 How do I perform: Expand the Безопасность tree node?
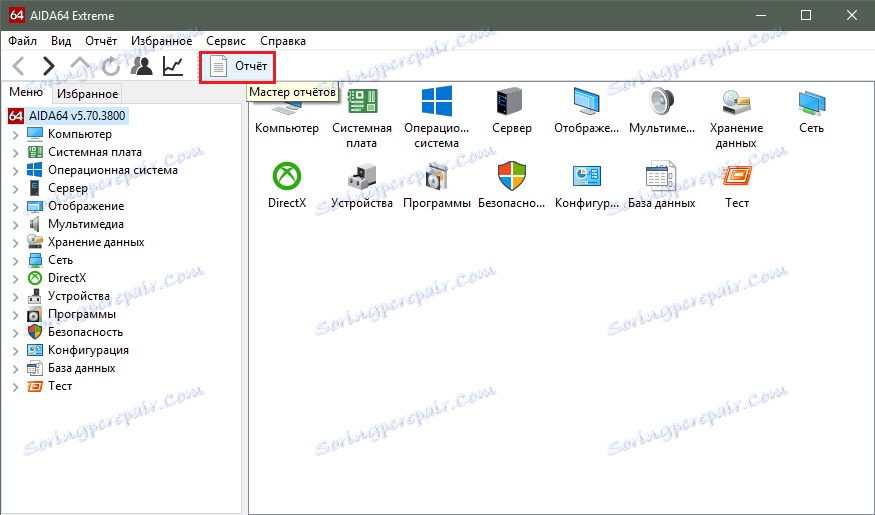(16, 333)
